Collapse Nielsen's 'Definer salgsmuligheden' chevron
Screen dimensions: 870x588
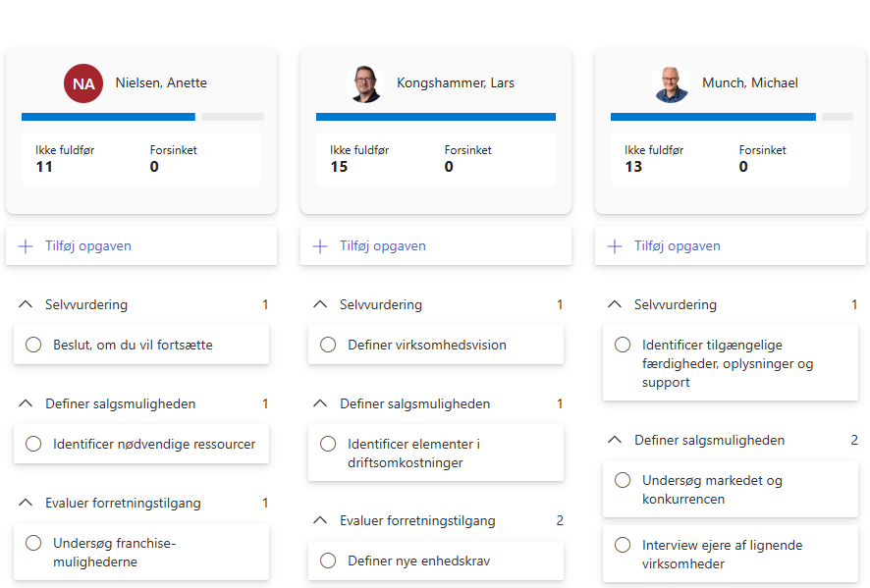[26, 403]
